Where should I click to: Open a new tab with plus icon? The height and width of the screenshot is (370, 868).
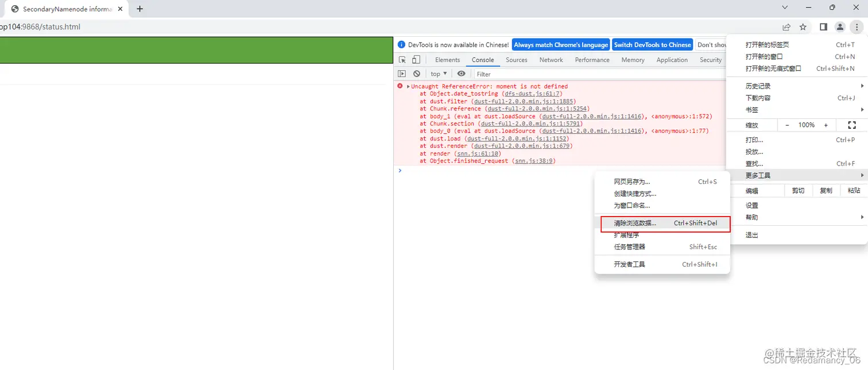tap(139, 9)
